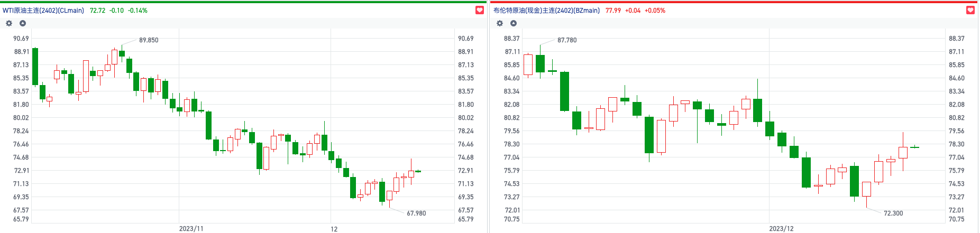The width and height of the screenshot is (980, 233).
Task: Click the Brent last price 77.99
Action: click(x=613, y=11)
